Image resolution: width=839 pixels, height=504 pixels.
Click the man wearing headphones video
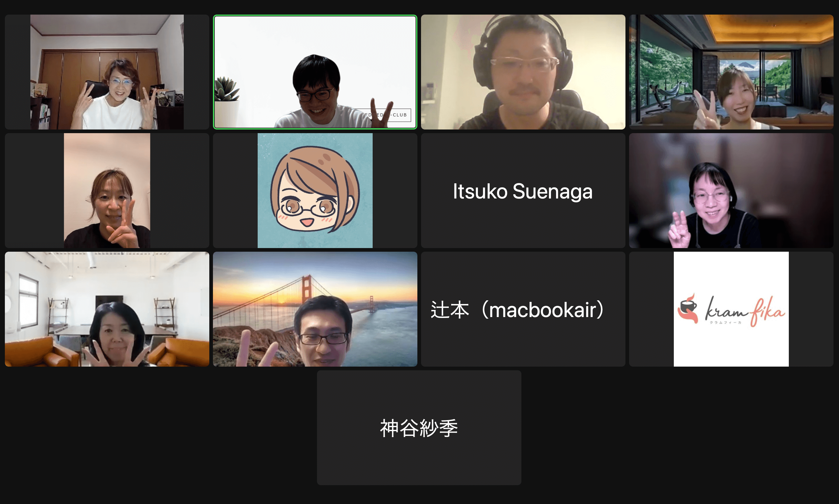(x=523, y=72)
